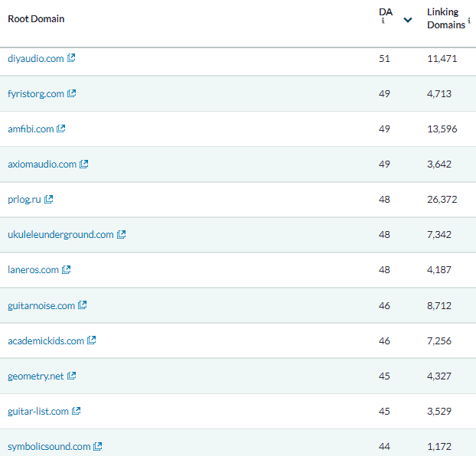Viewport: 476px width, 456px height.
Task: Open external link icon next to diyaudio.com
Action: (71, 57)
